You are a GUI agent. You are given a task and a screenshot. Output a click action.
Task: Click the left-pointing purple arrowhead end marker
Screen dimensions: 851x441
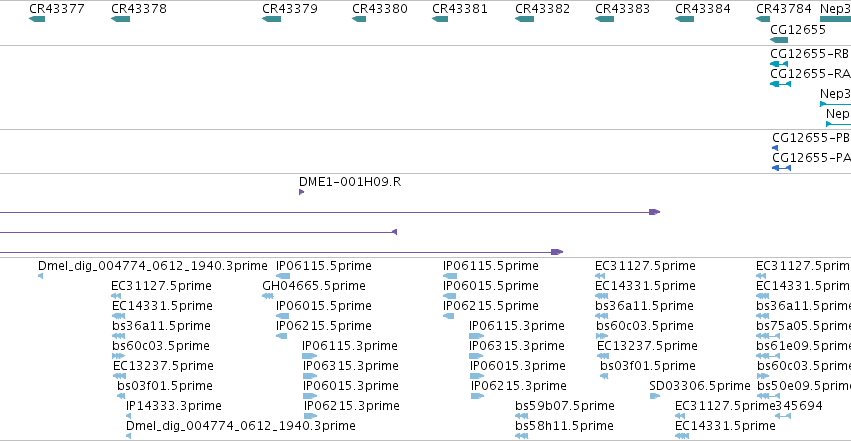395,232
